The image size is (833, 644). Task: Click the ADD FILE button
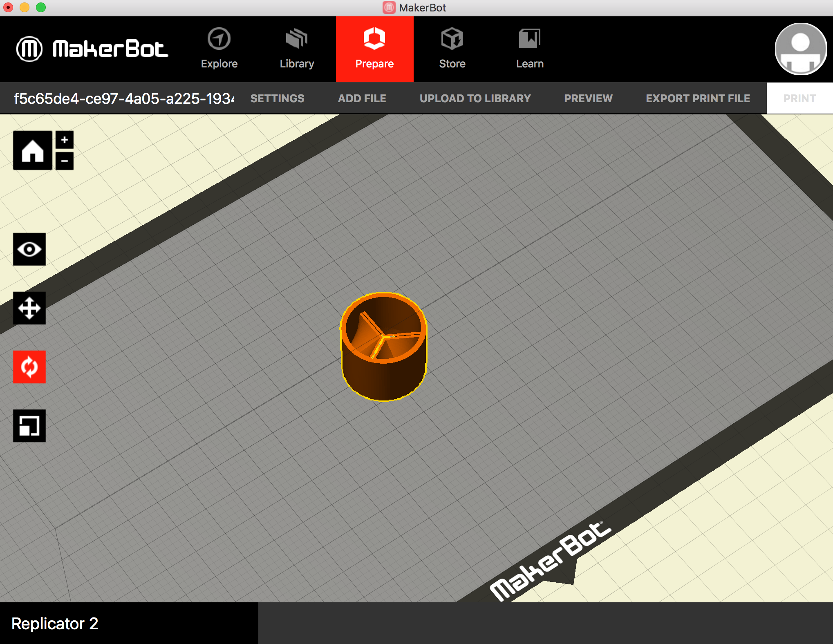coord(362,97)
